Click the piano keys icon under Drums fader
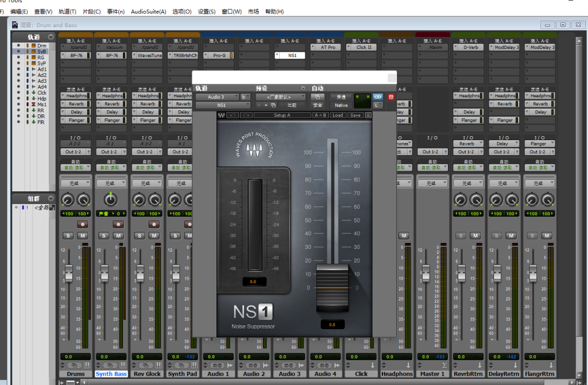The height and width of the screenshot is (385, 588). click(x=87, y=365)
